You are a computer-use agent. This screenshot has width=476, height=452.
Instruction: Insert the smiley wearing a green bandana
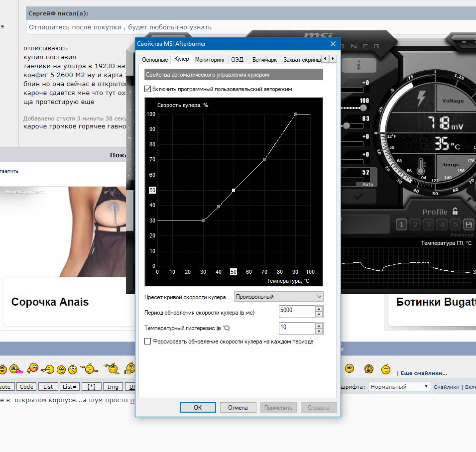pos(112,368)
